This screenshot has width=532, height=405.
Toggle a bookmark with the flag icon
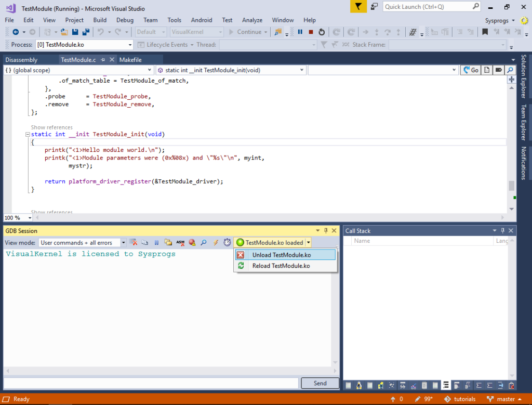tap(485, 32)
